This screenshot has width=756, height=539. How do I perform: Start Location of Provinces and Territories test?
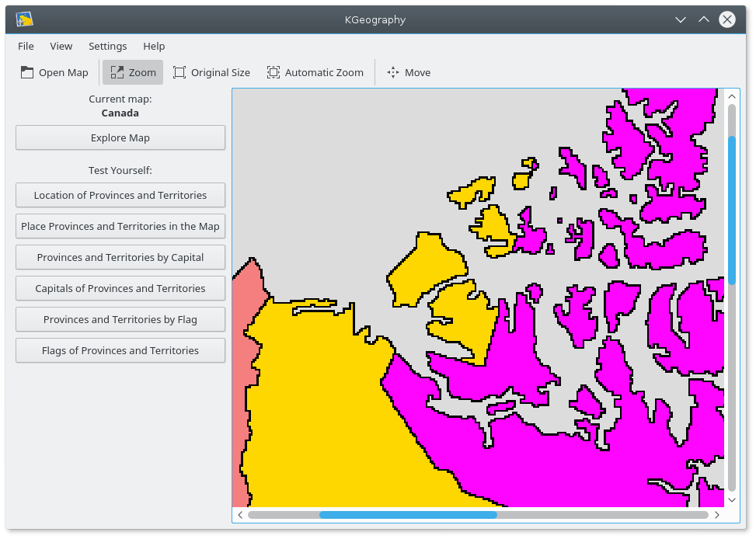point(120,195)
